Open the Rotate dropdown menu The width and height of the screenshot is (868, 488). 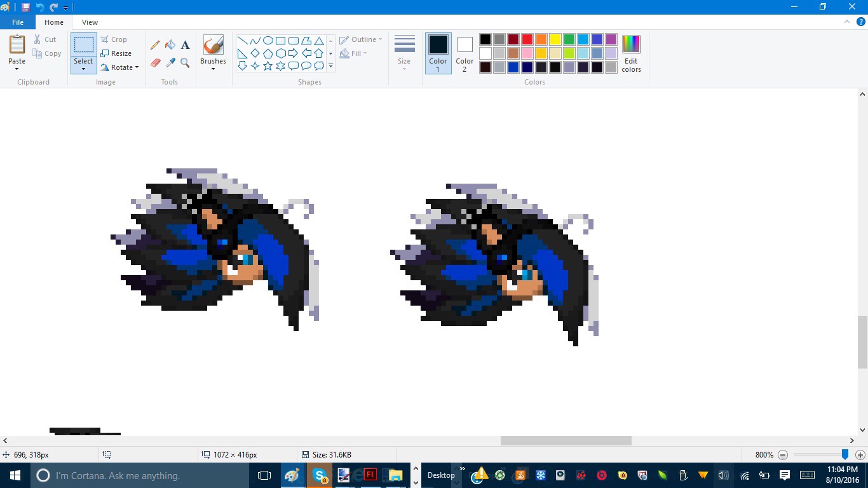pos(119,67)
